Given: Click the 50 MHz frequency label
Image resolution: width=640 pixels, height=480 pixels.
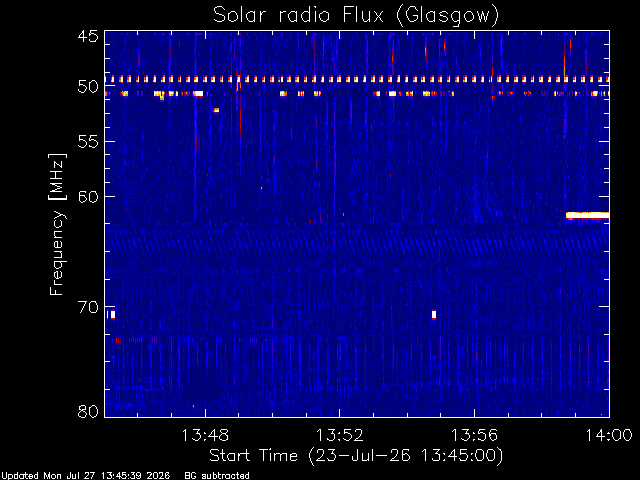Looking at the screenshot, I should click(x=88, y=87).
